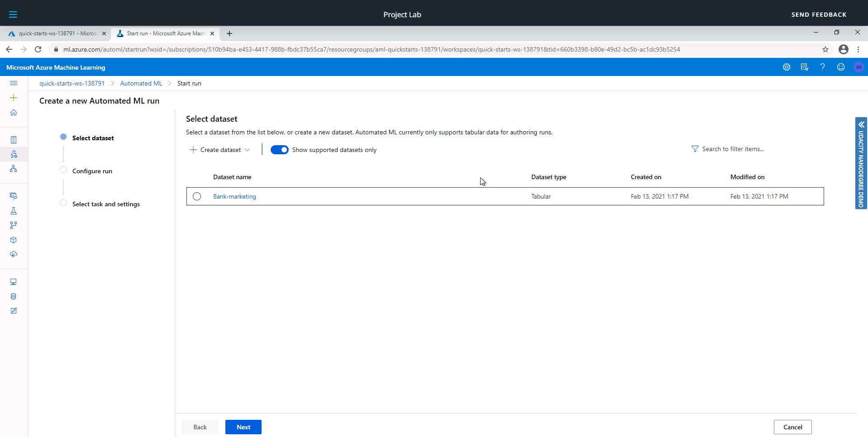Viewport: 868px width, 437px height.
Task: Select the Bank-marketing dataset radio button
Action: coord(197,196)
